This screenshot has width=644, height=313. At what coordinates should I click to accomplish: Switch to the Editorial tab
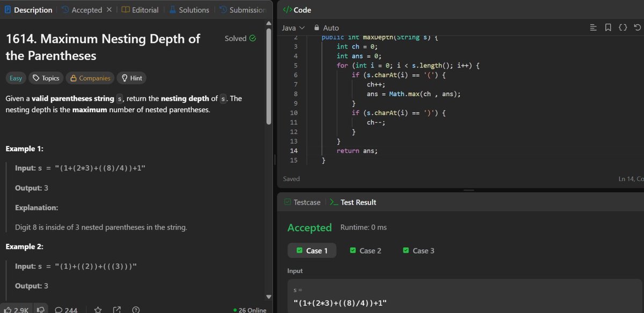coord(140,10)
